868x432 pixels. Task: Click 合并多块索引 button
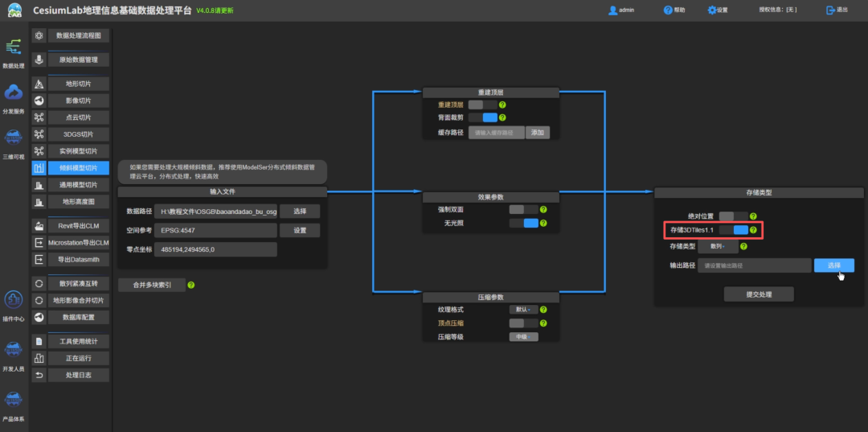pyautogui.click(x=152, y=285)
